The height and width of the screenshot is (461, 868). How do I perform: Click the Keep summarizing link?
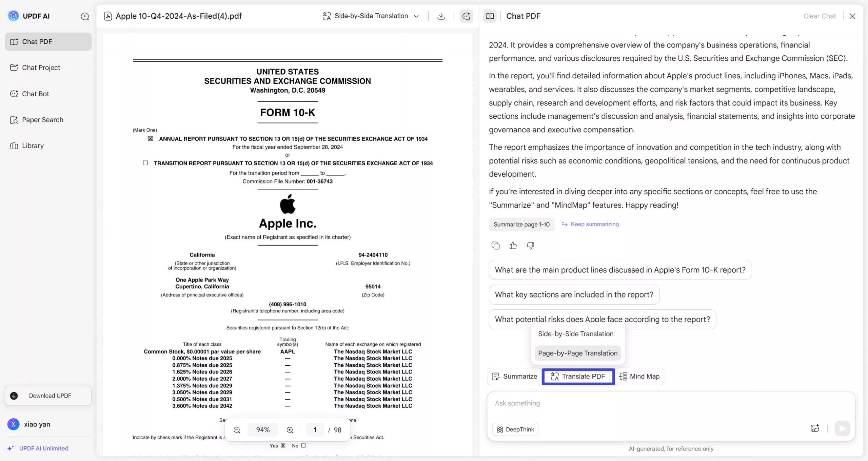tap(594, 224)
